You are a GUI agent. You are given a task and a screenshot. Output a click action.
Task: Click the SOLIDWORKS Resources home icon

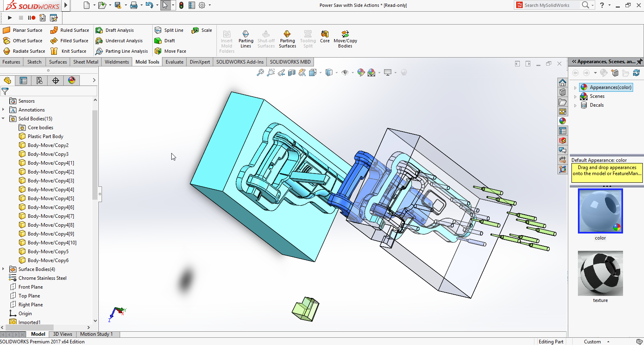tap(563, 83)
